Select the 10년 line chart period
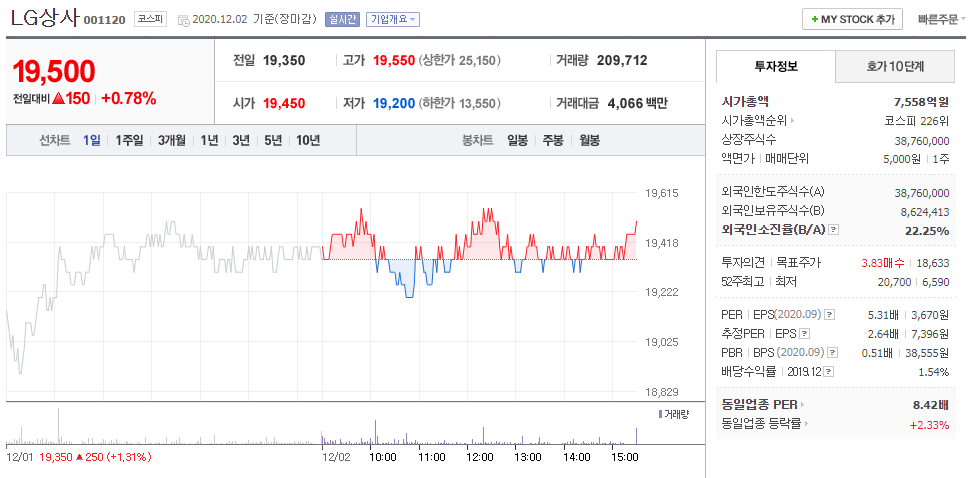973x478 pixels. click(308, 140)
